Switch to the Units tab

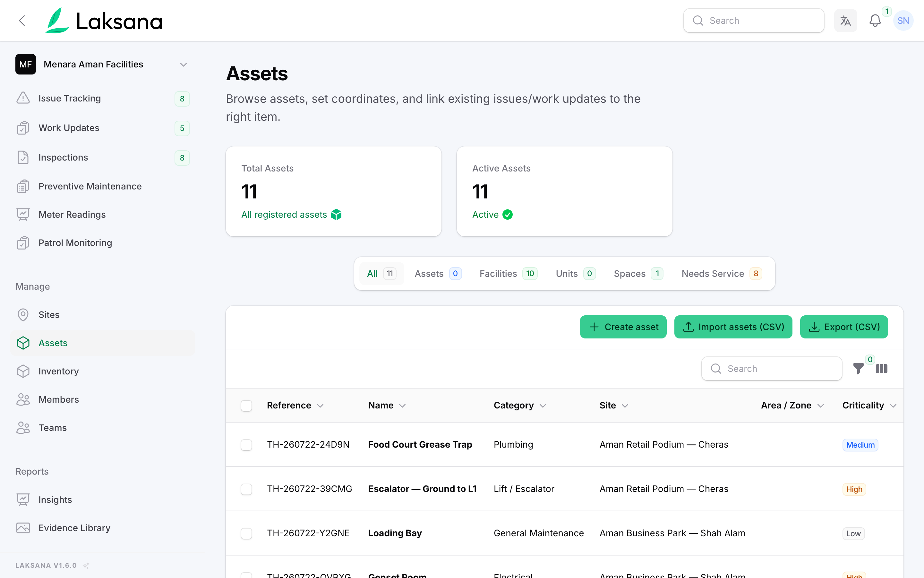point(575,274)
